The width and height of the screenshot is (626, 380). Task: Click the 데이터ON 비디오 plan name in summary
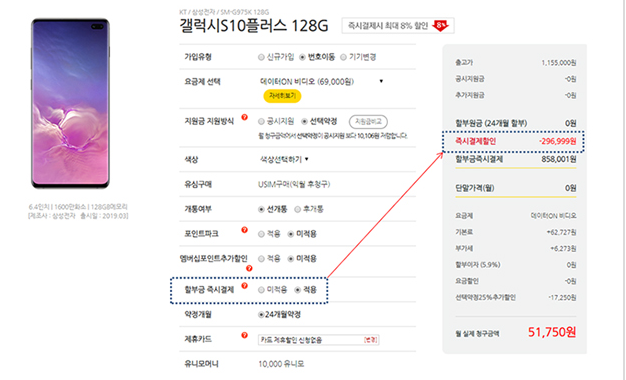point(553,216)
